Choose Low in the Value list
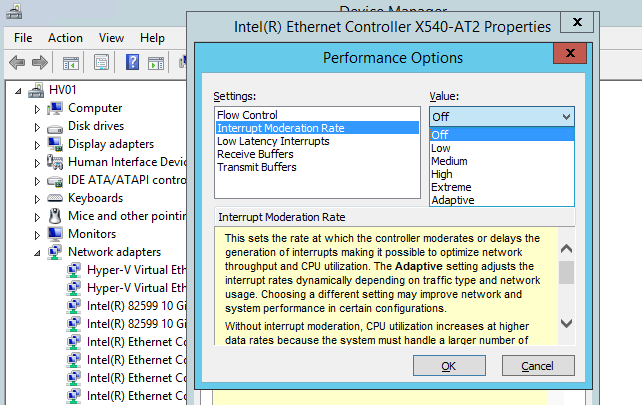642x405 pixels. tap(502, 148)
